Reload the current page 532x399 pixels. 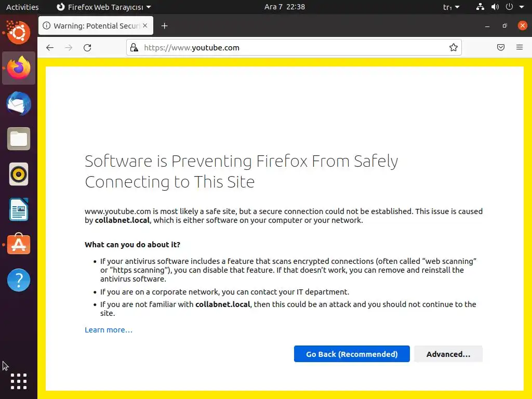tap(87, 48)
